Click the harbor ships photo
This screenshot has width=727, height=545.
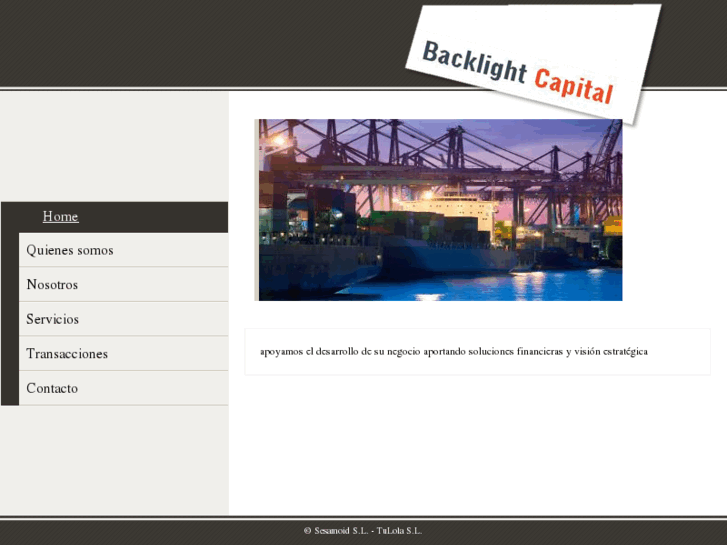439,210
